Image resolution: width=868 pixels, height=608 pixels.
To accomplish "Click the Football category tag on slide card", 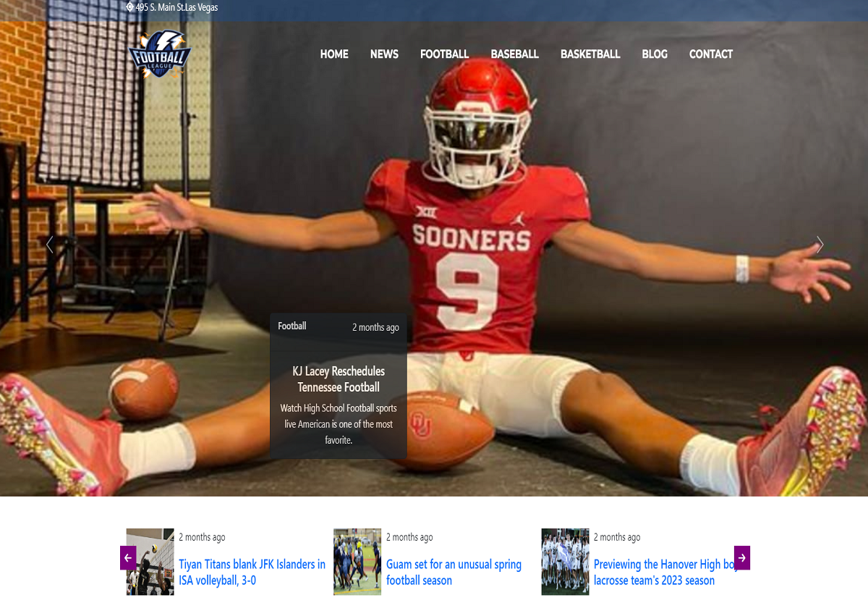I will pyautogui.click(x=292, y=326).
